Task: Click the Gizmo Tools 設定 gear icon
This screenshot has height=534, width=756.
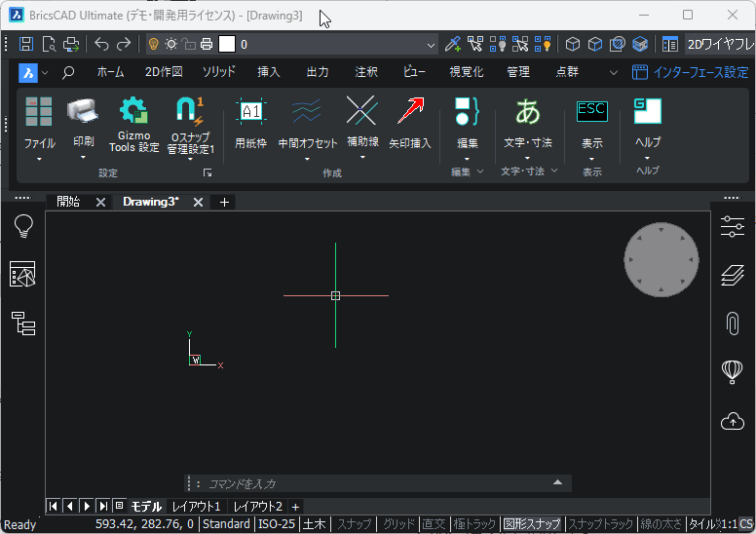Action: coord(132,111)
